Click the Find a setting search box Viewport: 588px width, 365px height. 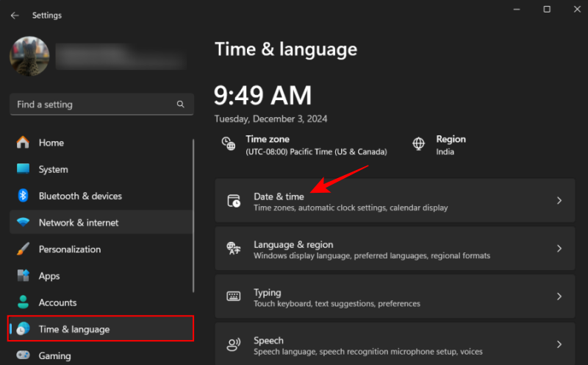92,104
